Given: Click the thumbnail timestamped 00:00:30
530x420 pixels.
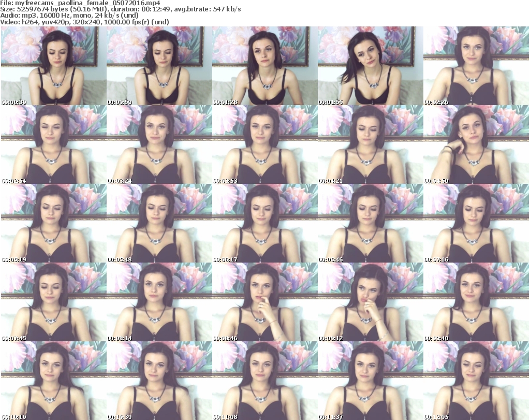Looking at the screenshot, I should point(53,66).
